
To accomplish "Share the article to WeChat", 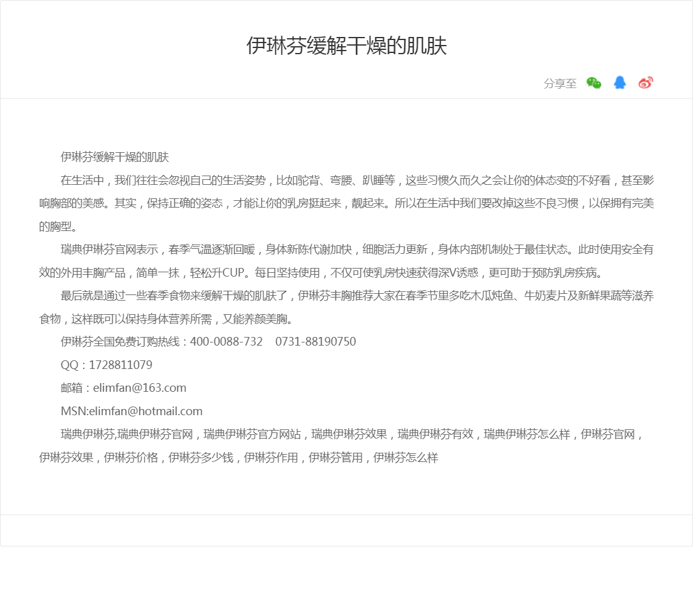I will (594, 83).
